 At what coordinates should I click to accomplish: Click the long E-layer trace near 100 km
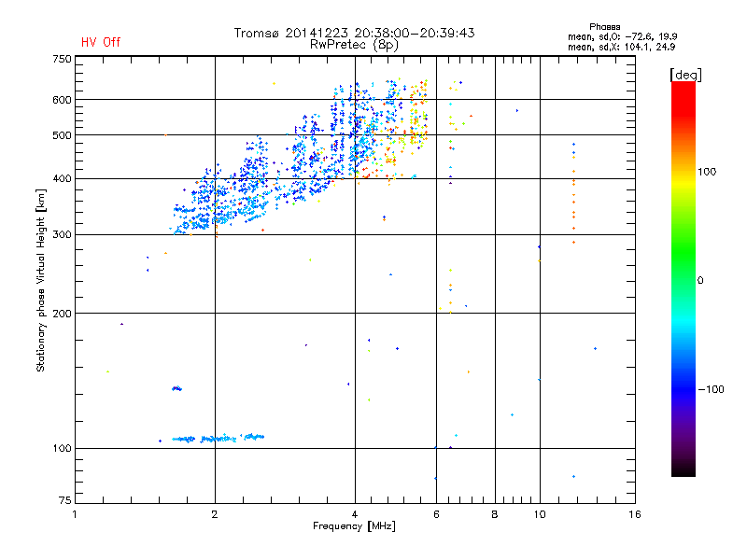point(218,438)
